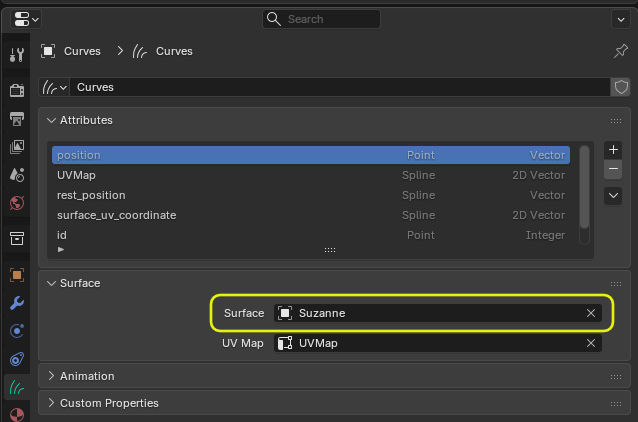The height and width of the screenshot is (422, 638).
Task: Open the editor type dropdown
Action: [27, 19]
